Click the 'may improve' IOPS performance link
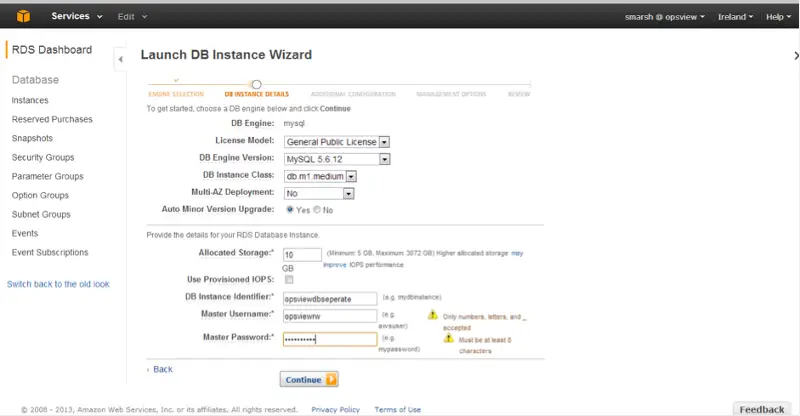This screenshot has height=416, width=800. [517, 253]
